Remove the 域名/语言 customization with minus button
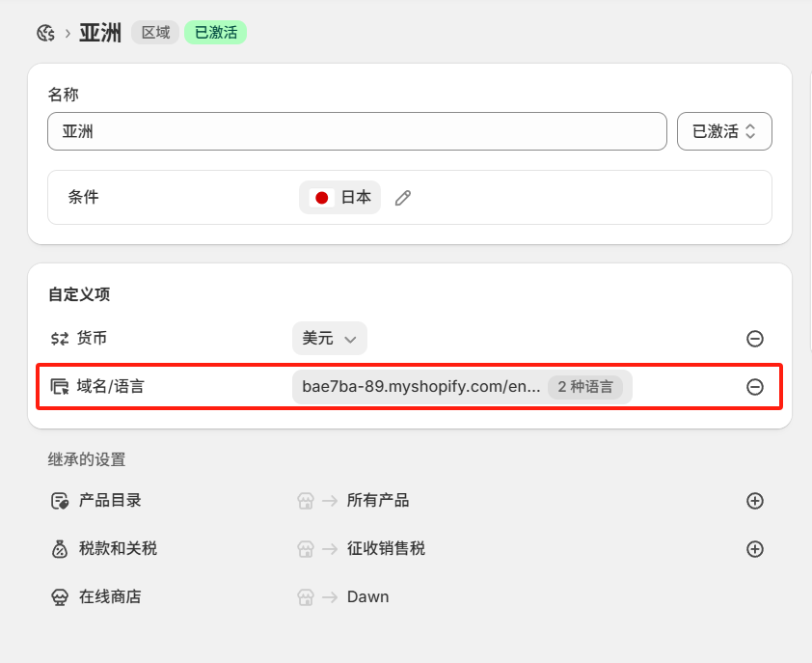The width and height of the screenshot is (812, 663). 755,387
